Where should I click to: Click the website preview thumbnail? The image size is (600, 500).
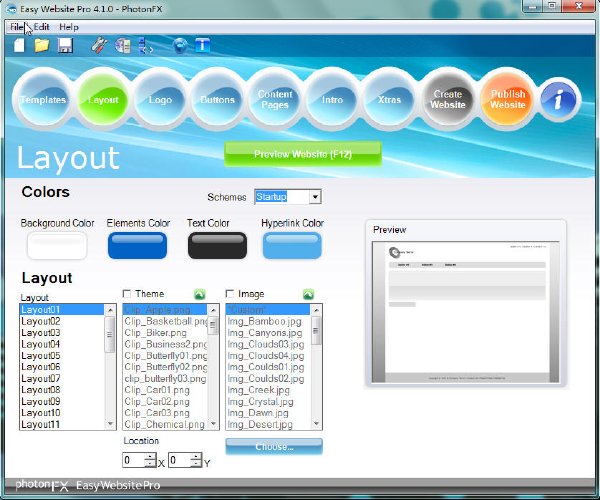click(465, 311)
